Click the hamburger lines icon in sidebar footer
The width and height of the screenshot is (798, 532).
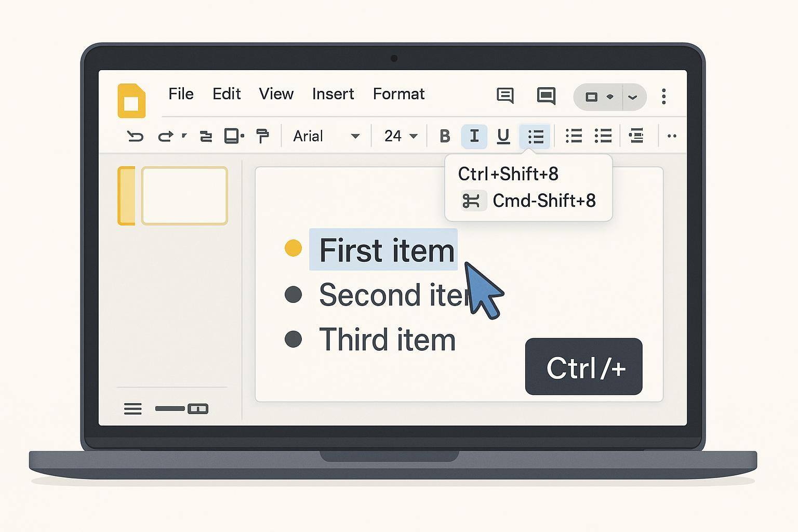(132, 409)
